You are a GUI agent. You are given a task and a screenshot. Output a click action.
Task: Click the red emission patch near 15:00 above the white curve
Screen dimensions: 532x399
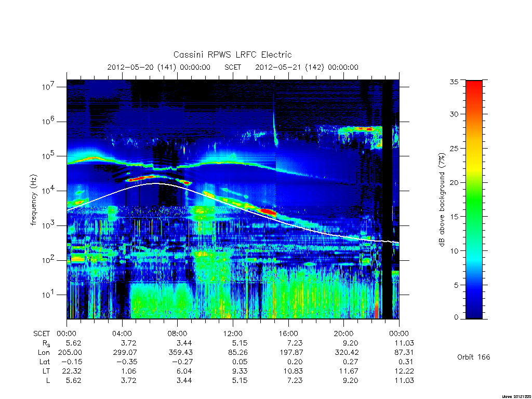(x=268, y=212)
